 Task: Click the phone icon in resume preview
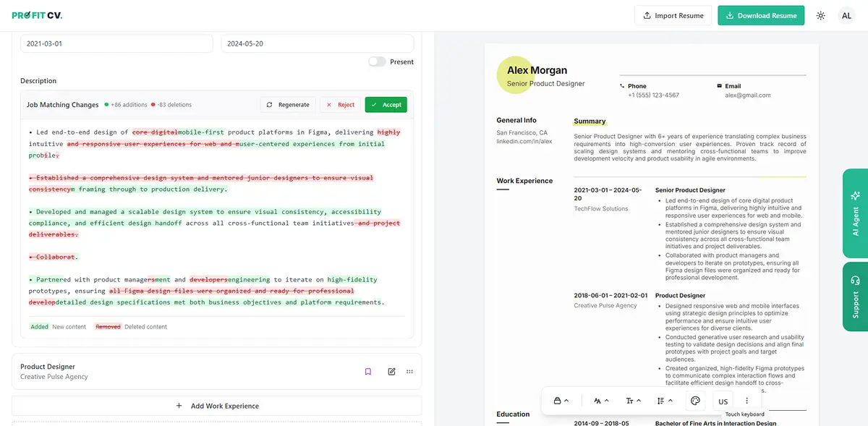622,86
